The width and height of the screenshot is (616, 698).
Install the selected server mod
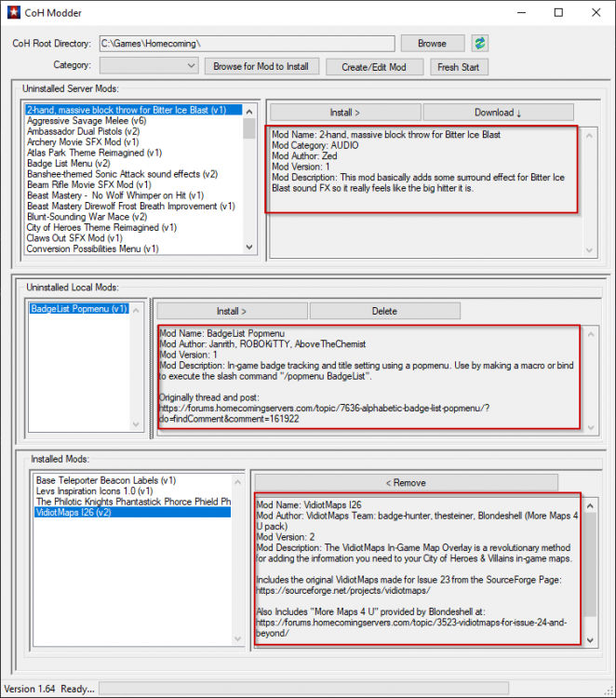tap(344, 113)
